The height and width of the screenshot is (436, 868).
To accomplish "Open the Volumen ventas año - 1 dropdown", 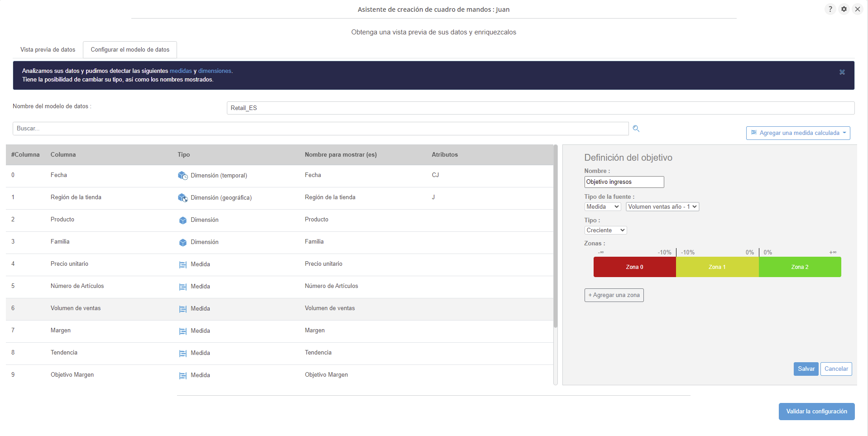I will [662, 207].
